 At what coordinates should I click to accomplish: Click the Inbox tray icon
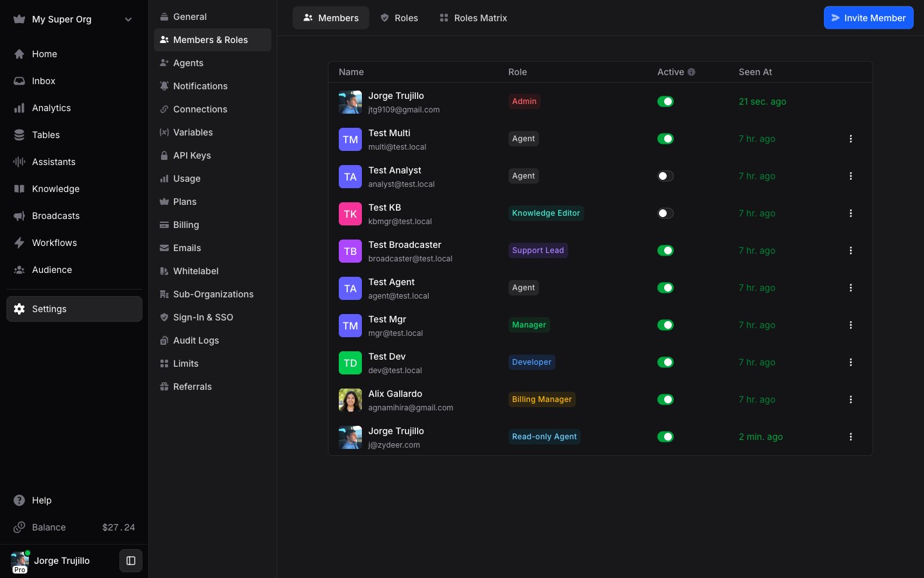tap(19, 81)
